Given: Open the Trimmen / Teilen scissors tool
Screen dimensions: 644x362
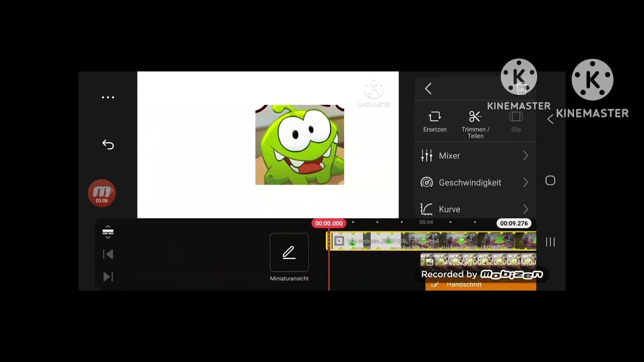Looking at the screenshot, I should (475, 125).
